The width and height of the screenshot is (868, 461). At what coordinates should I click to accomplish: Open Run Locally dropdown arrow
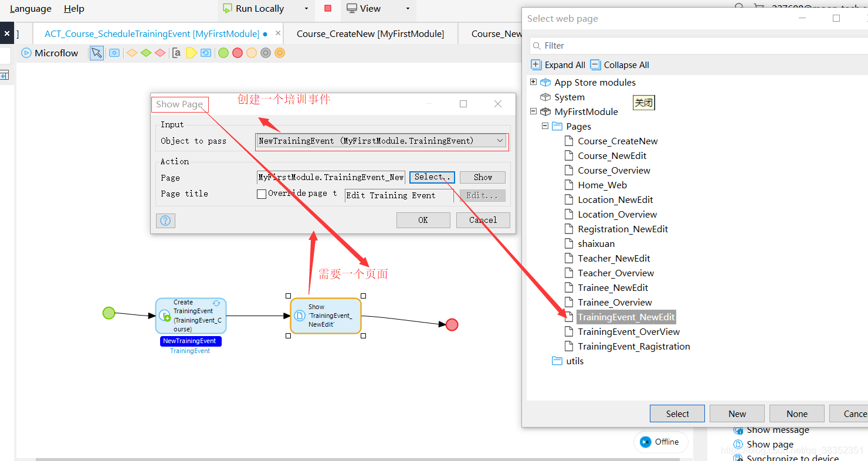(x=306, y=8)
